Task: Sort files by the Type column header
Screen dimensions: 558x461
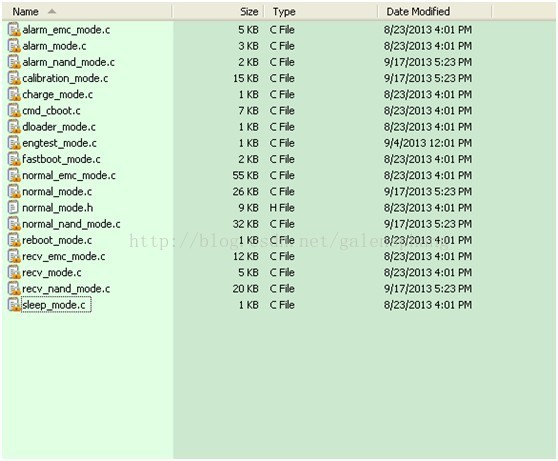Action: pos(321,11)
